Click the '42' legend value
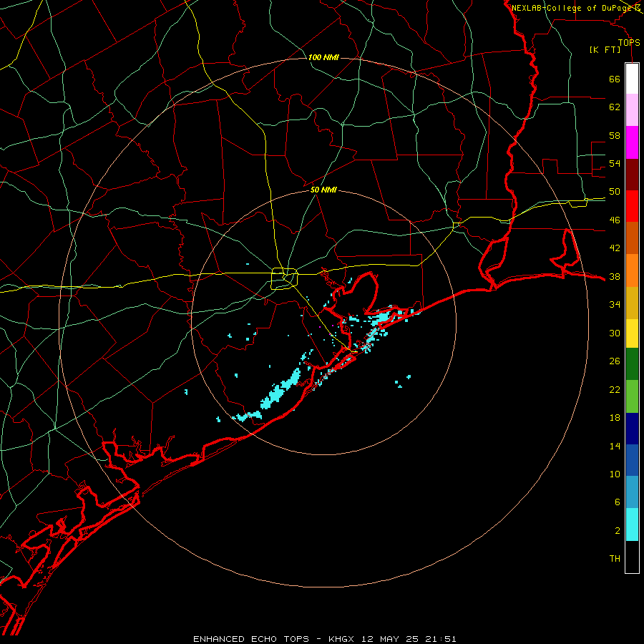This screenshot has width=644, height=644. pyautogui.click(x=615, y=248)
